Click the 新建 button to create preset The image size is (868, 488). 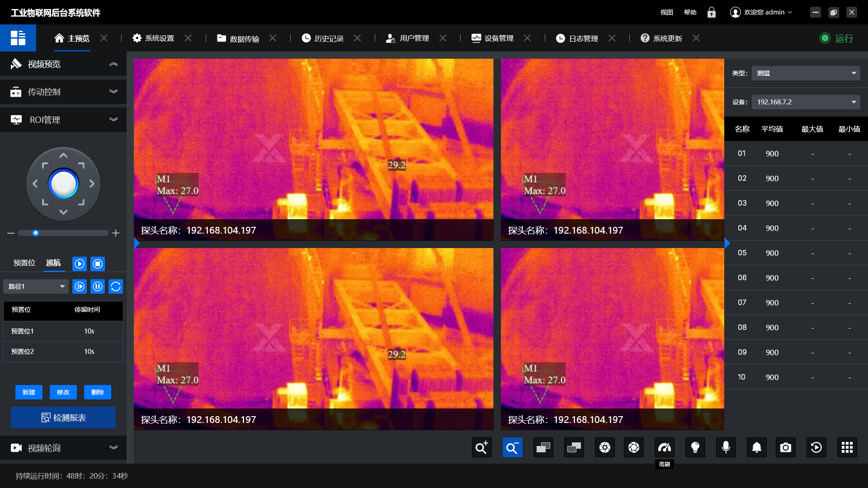[x=28, y=392]
